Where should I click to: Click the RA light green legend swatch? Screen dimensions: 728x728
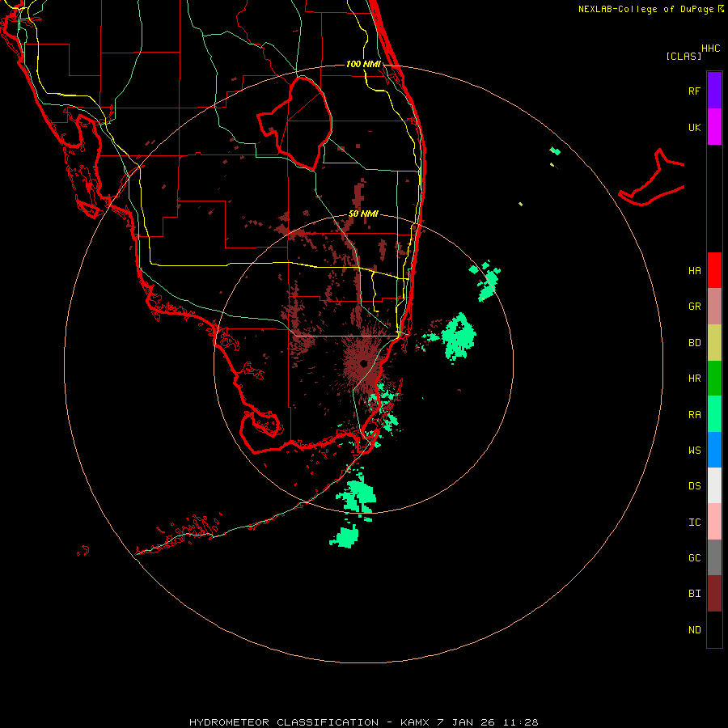[x=714, y=414]
